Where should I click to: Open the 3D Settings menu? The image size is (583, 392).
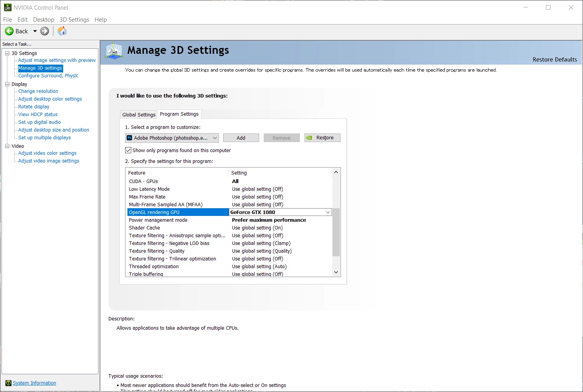click(x=74, y=19)
